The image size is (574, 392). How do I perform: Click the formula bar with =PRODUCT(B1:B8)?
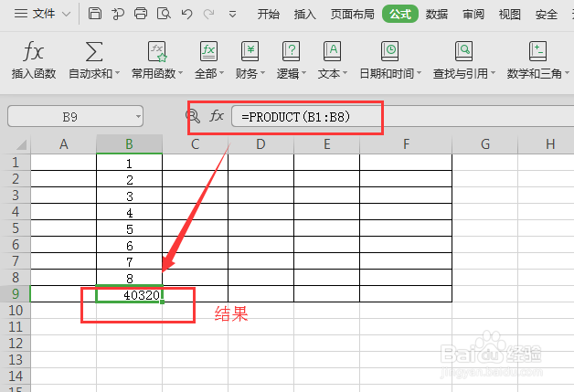pyautogui.click(x=403, y=117)
